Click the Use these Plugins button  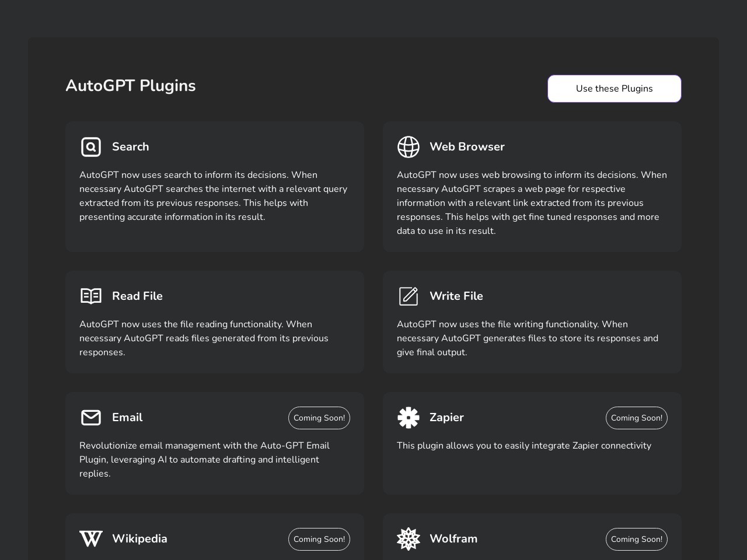pos(615,89)
